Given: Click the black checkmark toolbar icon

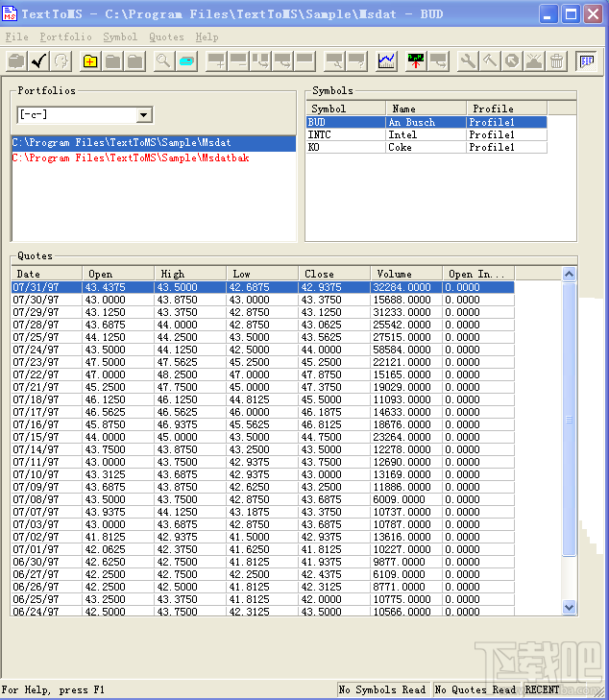Looking at the screenshot, I should point(39,61).
